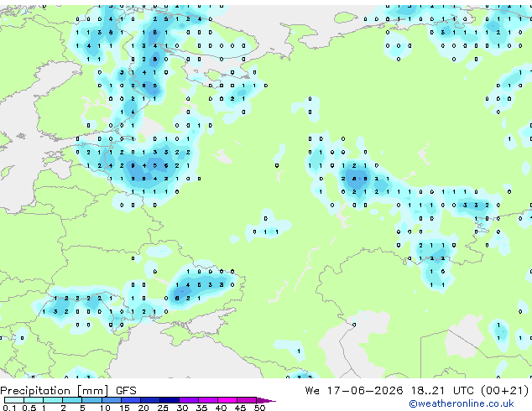Pick the 45–50 mm legend swatch

pos(247,400)
